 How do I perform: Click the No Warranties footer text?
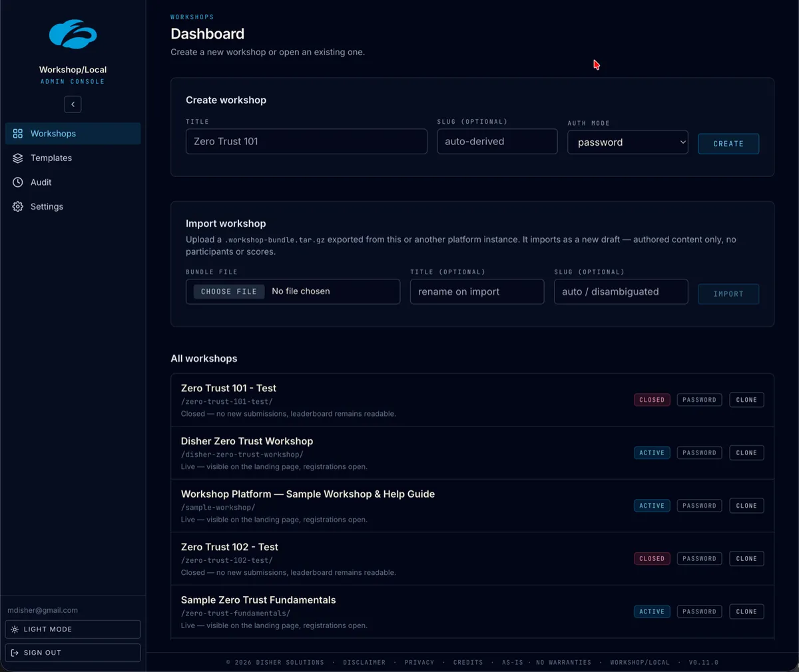(x=563, y=663)
